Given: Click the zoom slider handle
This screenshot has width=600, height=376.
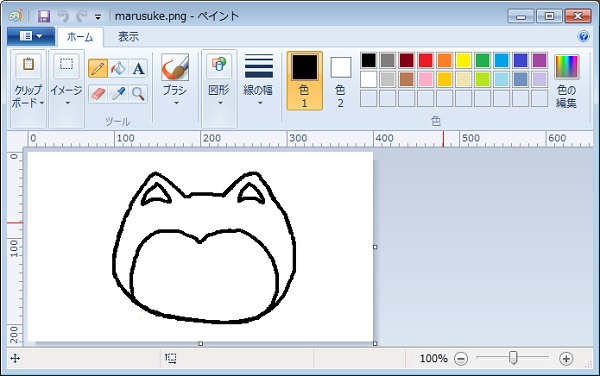Looking at the screenshot, I should coord(513,358).
